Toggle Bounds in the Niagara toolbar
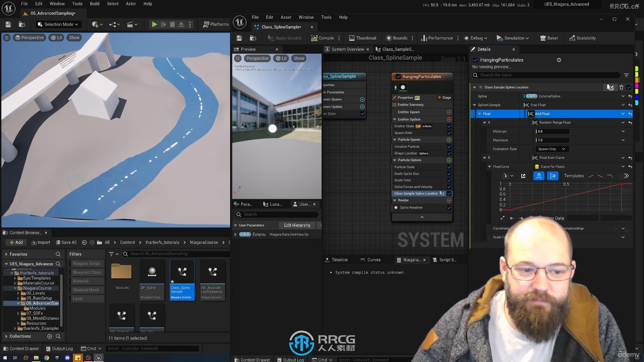This screenshot has width=644, height=362. point(396,38)
